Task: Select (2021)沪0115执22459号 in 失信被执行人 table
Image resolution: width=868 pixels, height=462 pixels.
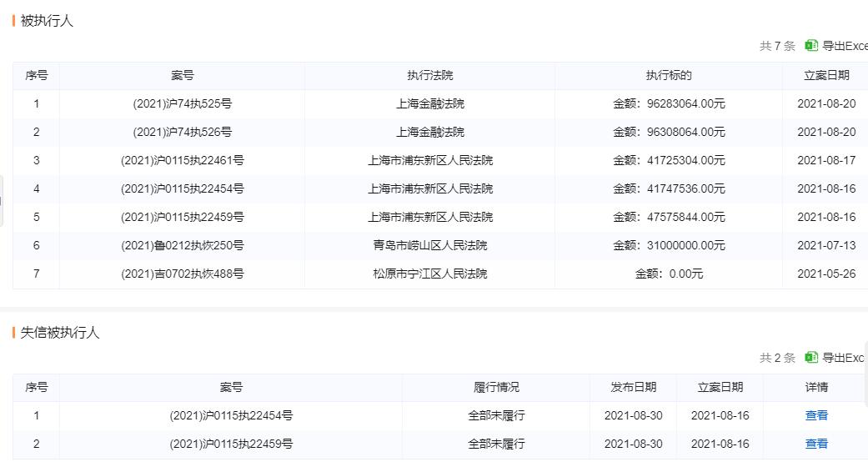Action: point(231,443)
